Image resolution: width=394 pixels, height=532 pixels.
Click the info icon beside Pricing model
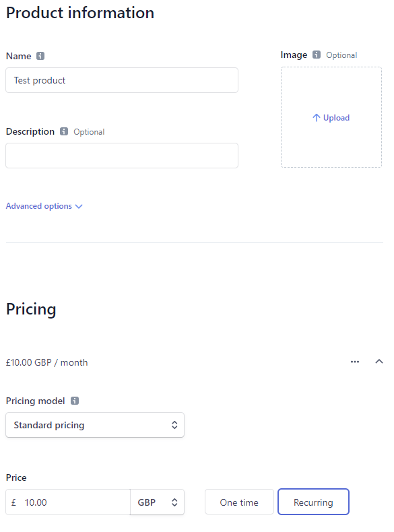[x=75, y=401]
